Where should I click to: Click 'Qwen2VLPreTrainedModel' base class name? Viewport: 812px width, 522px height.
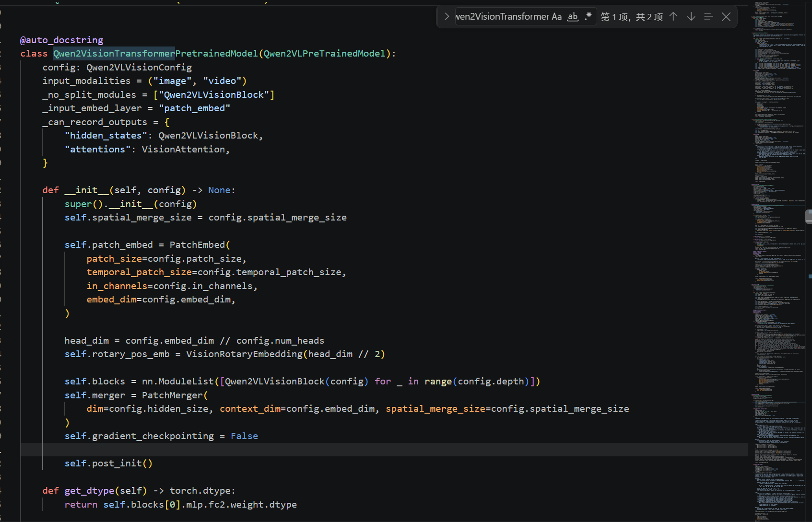click(x=324, y=53)
